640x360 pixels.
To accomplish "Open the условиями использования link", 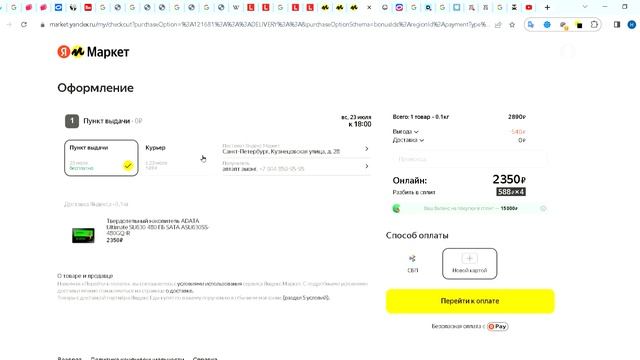I will [x=209, y=284].
